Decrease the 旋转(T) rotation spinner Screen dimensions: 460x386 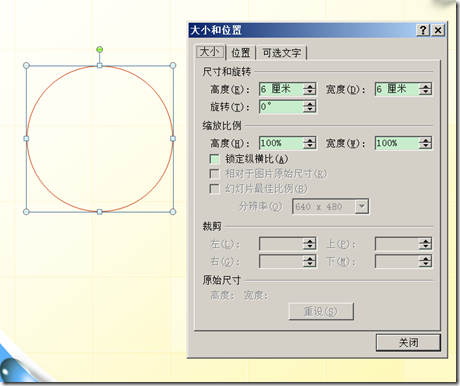click(x=310, y=110)
